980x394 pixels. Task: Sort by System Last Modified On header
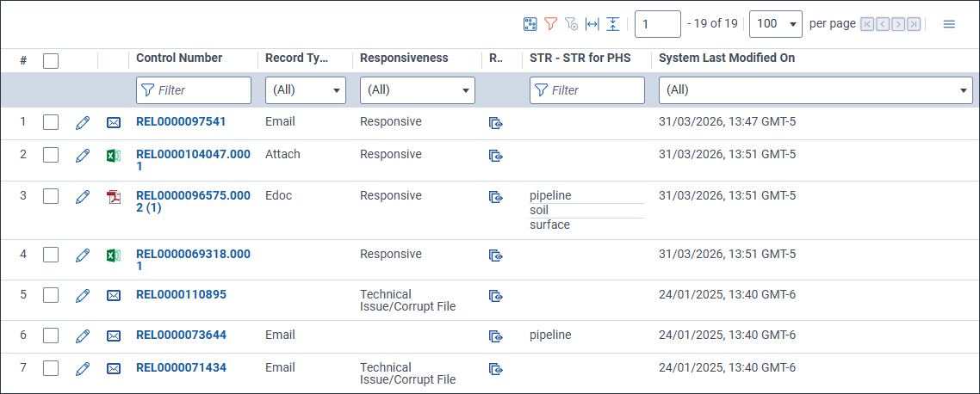tap(727, 58)
